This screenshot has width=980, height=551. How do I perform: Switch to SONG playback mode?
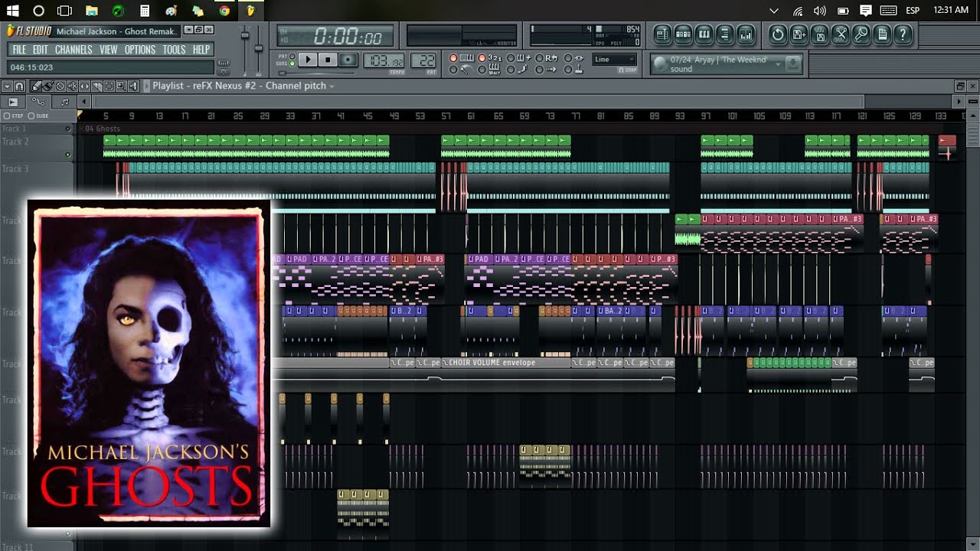click(x=292, y=64)
